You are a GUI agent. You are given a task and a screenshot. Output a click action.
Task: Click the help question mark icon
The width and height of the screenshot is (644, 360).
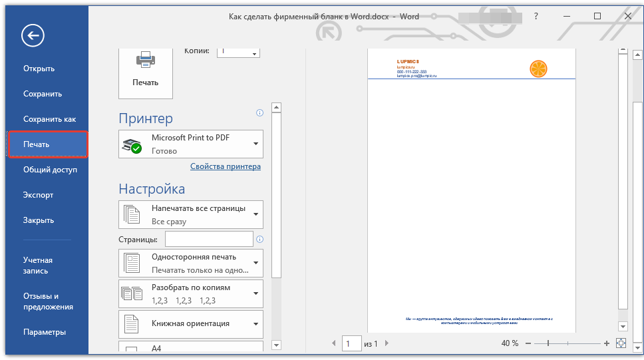tap(536, 17)
